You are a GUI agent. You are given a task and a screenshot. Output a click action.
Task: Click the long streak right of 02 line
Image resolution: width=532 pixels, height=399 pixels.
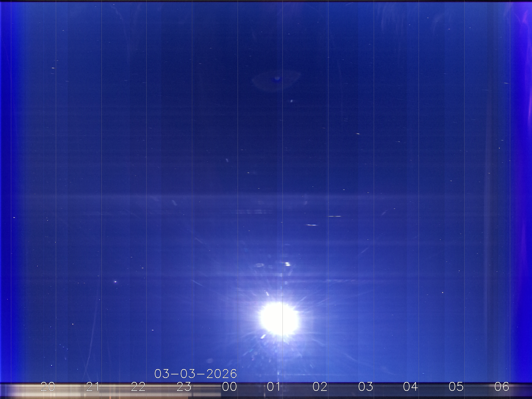[335, 216]
